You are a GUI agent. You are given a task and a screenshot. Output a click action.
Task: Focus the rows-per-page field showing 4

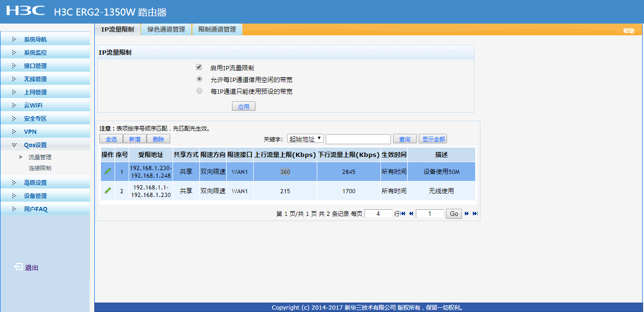pyautogui.click(x=379, y=213)
